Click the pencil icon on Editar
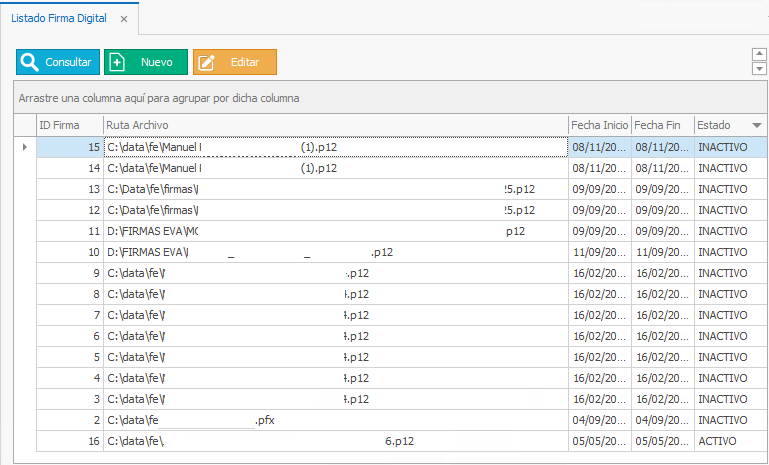The width and height of the screenshot is (769, 465). 207,62
